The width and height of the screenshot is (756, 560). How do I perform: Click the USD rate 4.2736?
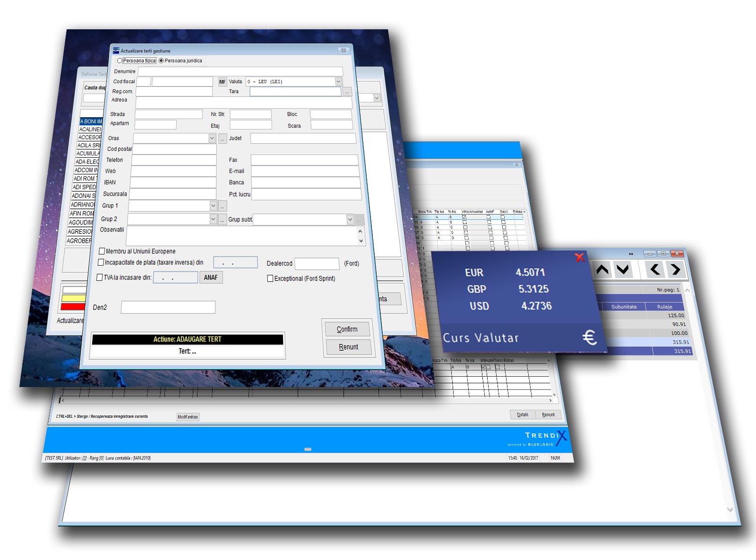(x=536, y=306)
